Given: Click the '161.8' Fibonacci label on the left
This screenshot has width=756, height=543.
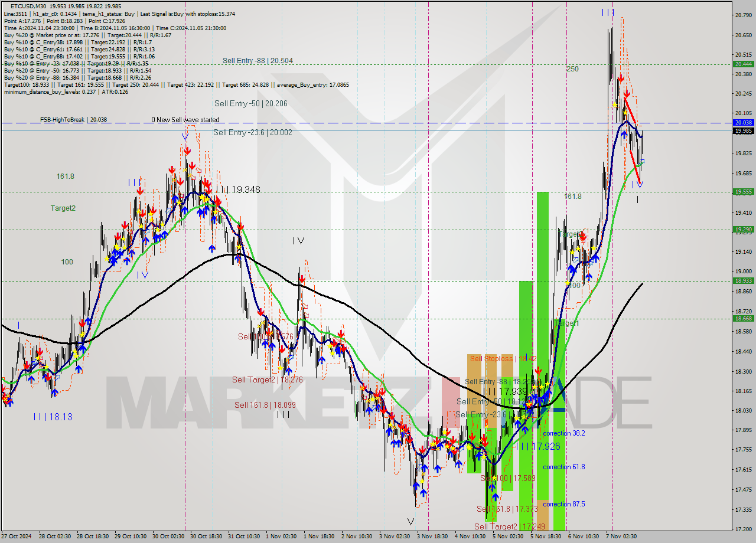Looking at the screenshot, I should point(65,176).
